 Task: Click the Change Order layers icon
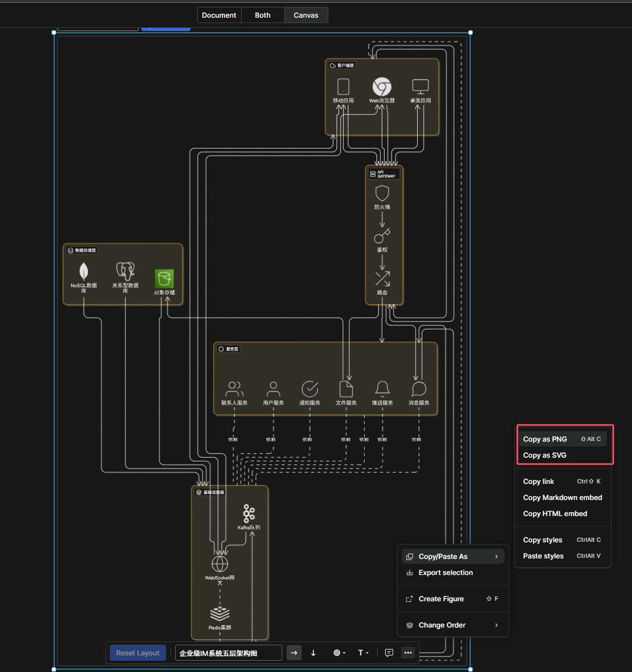pos(410,625)
